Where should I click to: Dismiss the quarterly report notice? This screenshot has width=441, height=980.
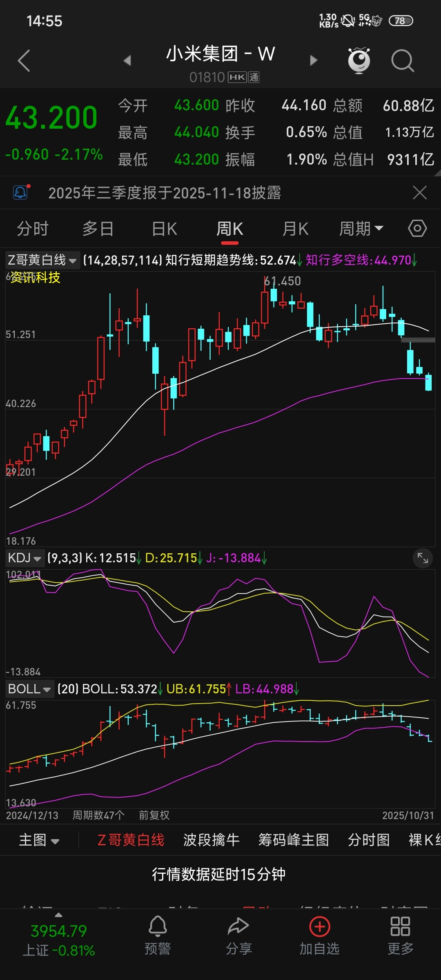click(x=420, y=192)
